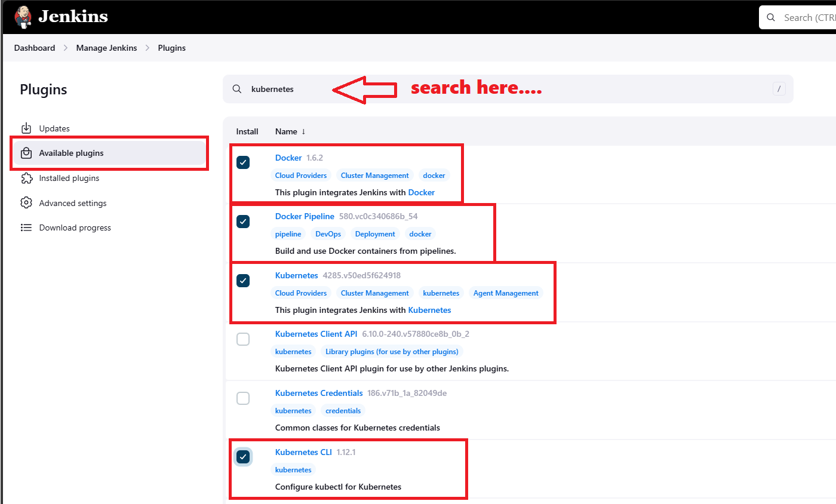
Task: Open Download progress in sidebar
Action: tap(109, 228)
